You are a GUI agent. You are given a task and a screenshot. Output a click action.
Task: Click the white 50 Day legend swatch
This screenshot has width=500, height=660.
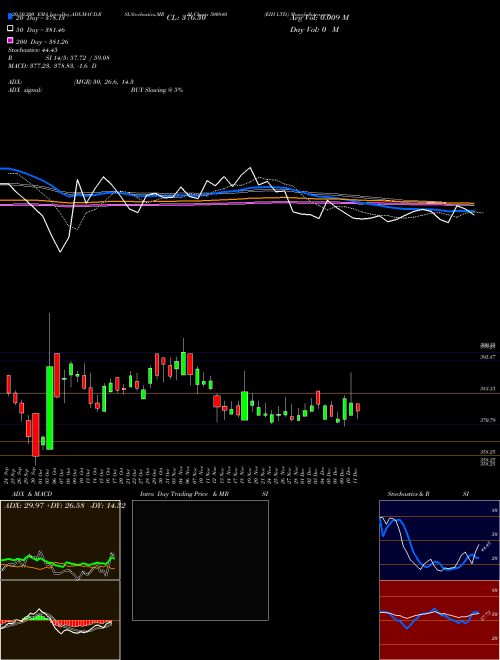[x=10, y=29]
